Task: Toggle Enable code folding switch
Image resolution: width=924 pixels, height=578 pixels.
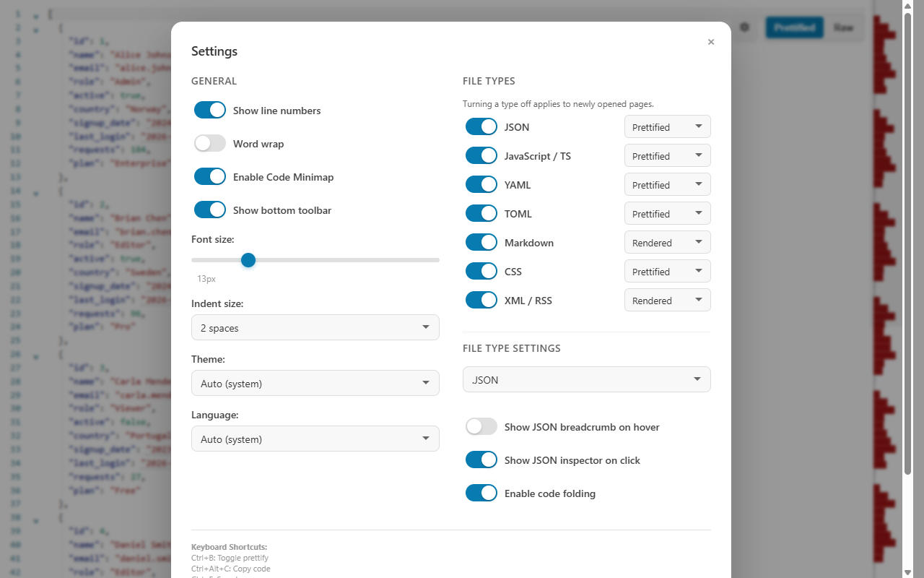Action: [x=481, y=493]
